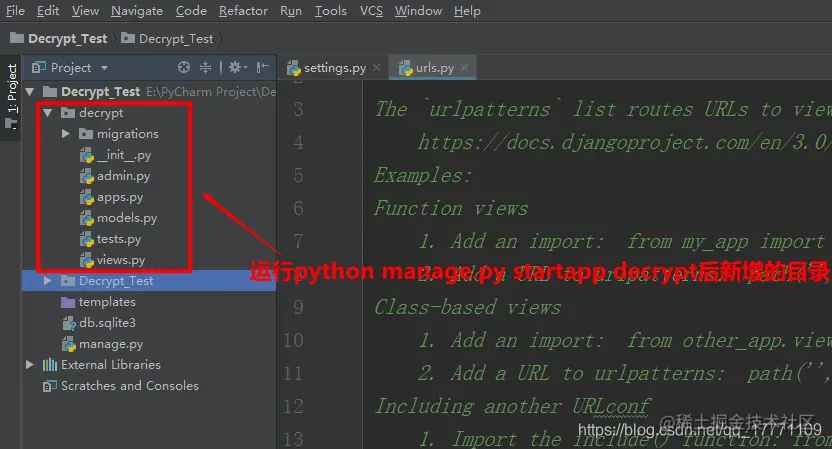Select __init__.py in tree
The width and height of the screenshot is (832, 449).
[x=124, y=155]
